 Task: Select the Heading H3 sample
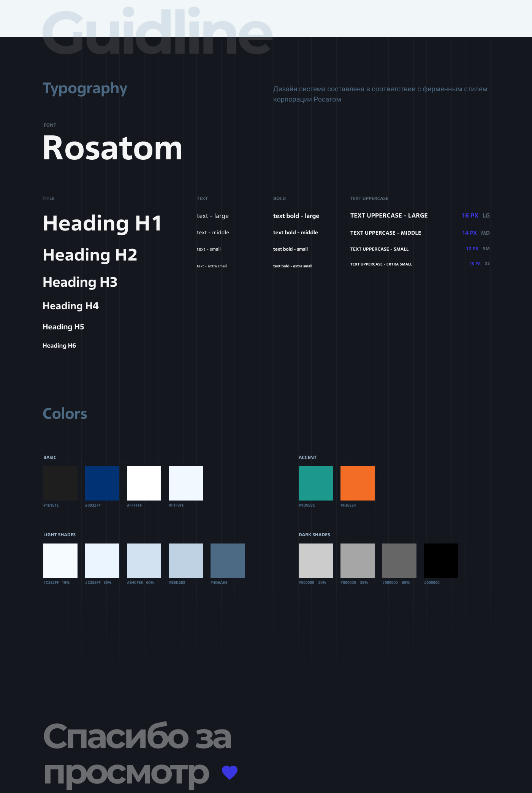pyautogui.click(x=80, y=282)
